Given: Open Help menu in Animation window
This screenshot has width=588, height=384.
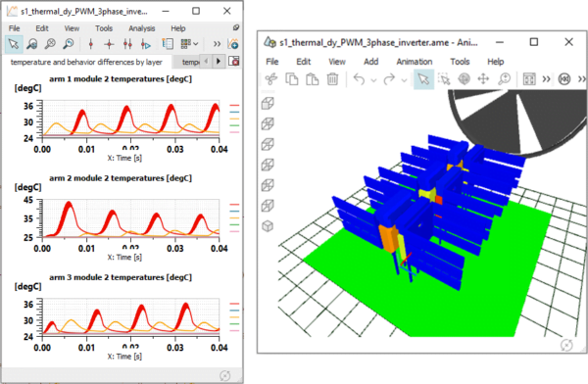Looking at the screenshot, I should (495, 62).
